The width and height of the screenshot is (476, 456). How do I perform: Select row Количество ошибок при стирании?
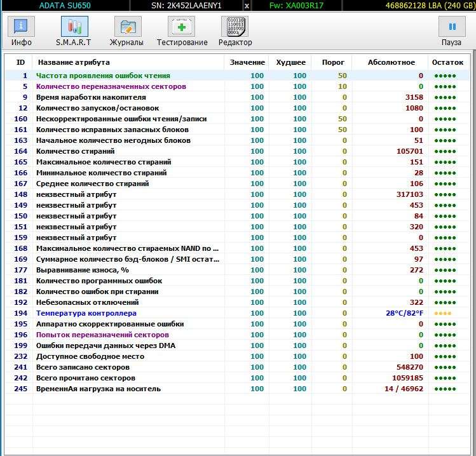(x=237, y=292)
